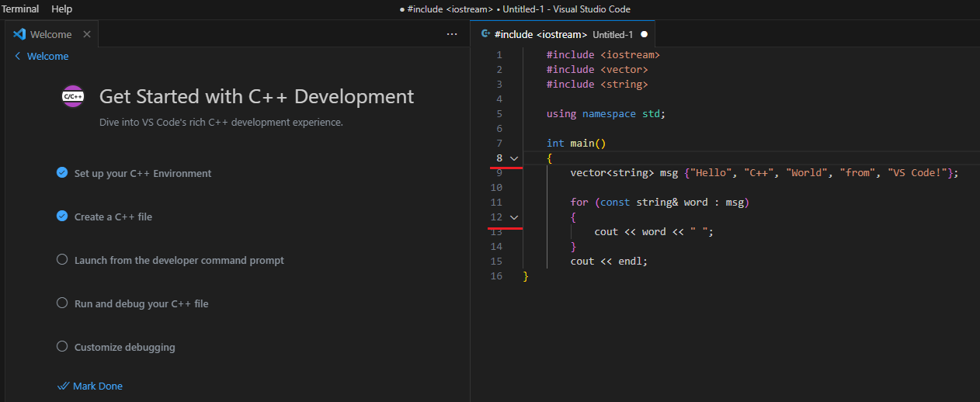Screen dimensions: 980x402
Task: Close the Welcome tab
Action: pos(87,34)
